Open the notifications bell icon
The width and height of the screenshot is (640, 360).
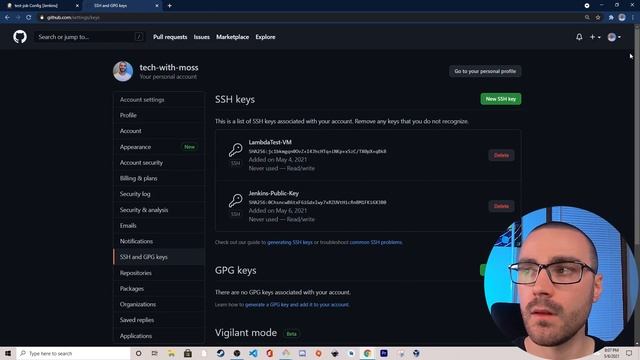[579, 37]
